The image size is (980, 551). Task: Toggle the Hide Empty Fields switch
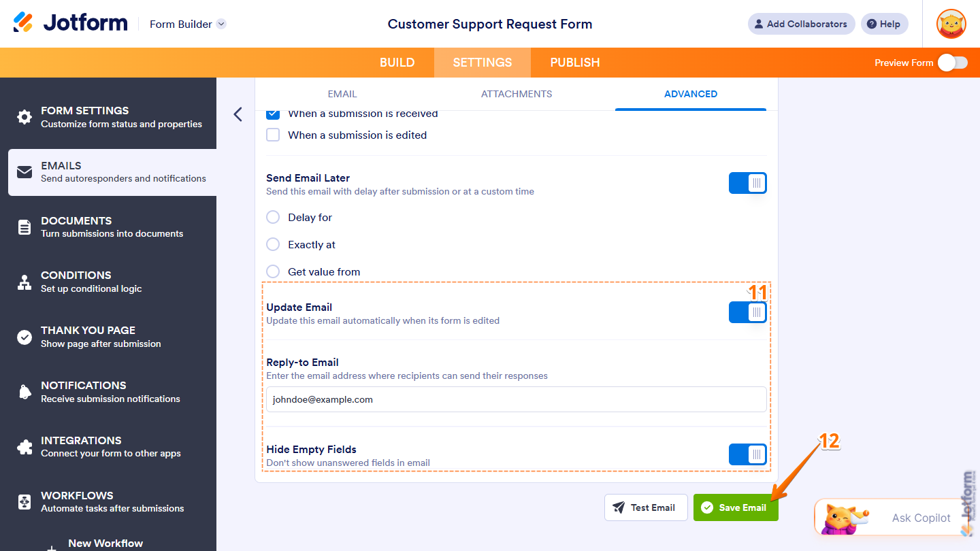pyautogui.click(x=747, y=454)
